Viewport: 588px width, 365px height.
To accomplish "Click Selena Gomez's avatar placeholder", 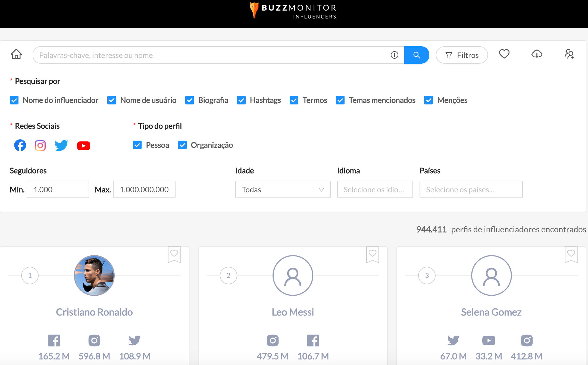I will tap(491, 276).
